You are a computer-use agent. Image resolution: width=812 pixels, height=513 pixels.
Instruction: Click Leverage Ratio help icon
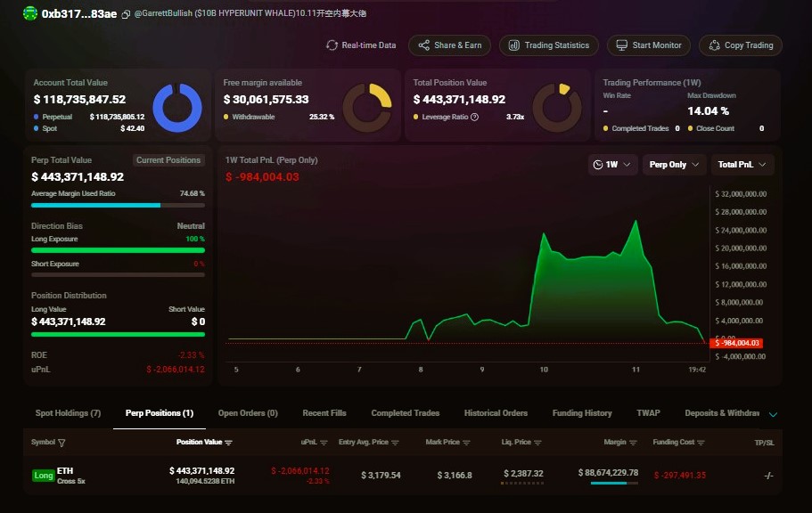474,117
